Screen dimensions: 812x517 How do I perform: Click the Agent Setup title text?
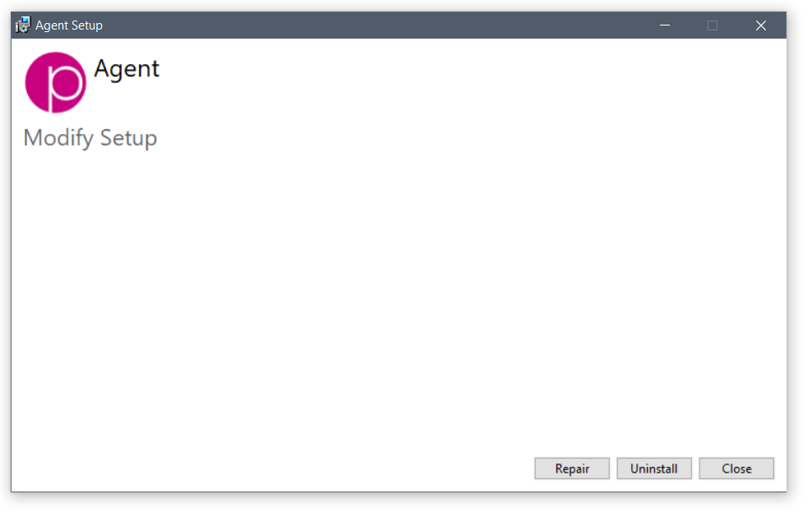pos(69,25)
